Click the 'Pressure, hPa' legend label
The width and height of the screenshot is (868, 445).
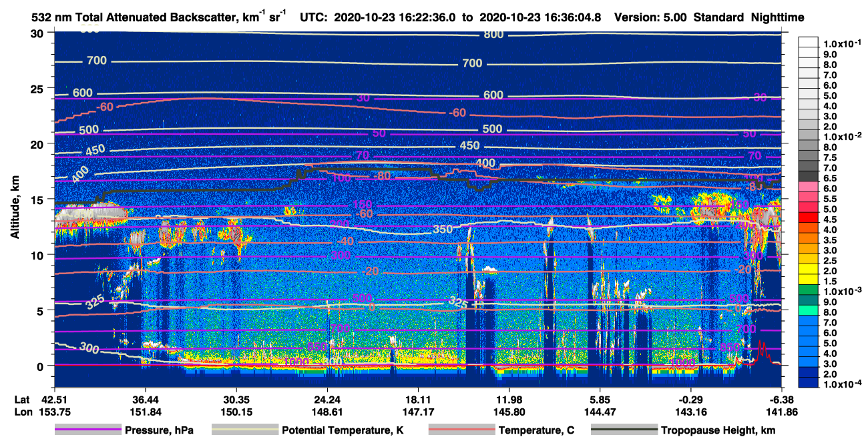pyautogui.click(x=159, y=430)
